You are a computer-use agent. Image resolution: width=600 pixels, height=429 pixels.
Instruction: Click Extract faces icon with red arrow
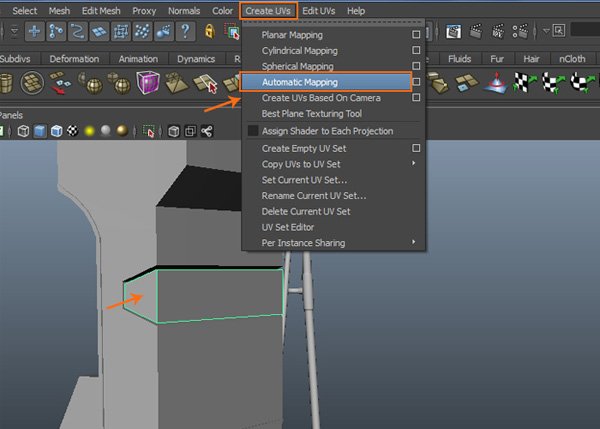60,83
